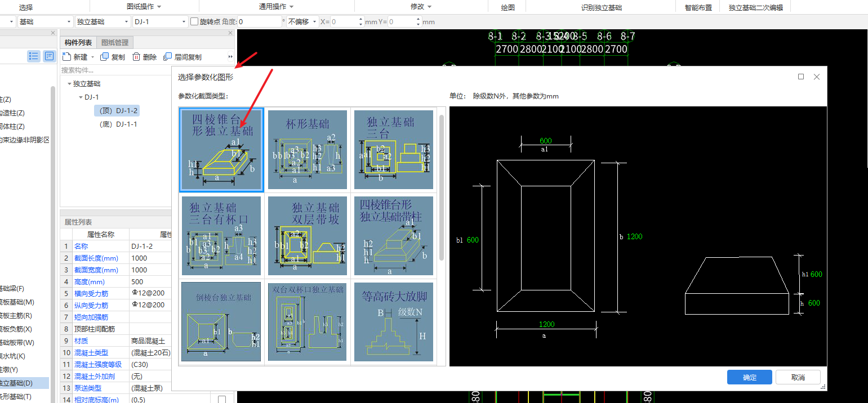The height and width of the screenshot is (403, 868).
Task: Choose the 等高砖大放脚 section thumbnail
Action: [x=394, y=322]
